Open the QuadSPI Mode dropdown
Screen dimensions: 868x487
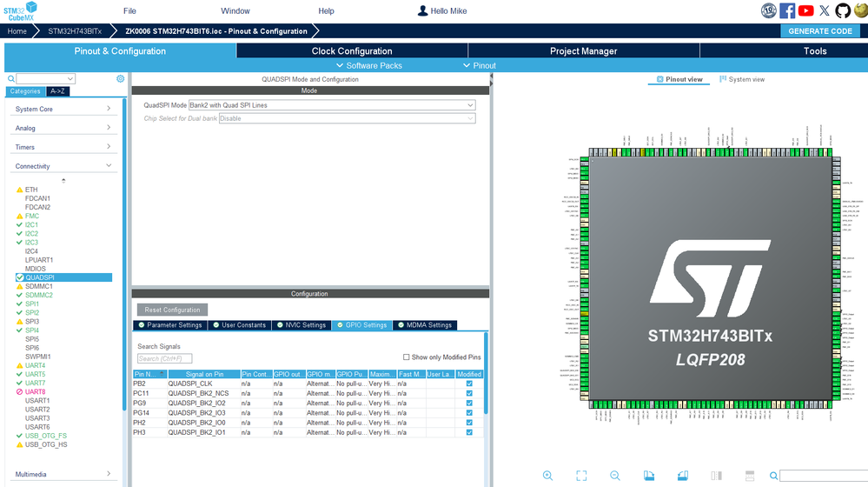click(332, 104)
